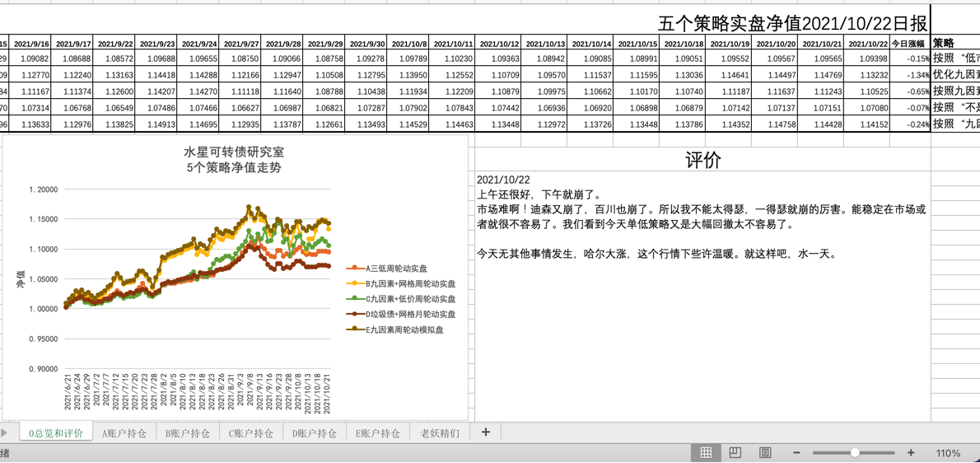Click the zoom slider handle

tap(855, 452)
